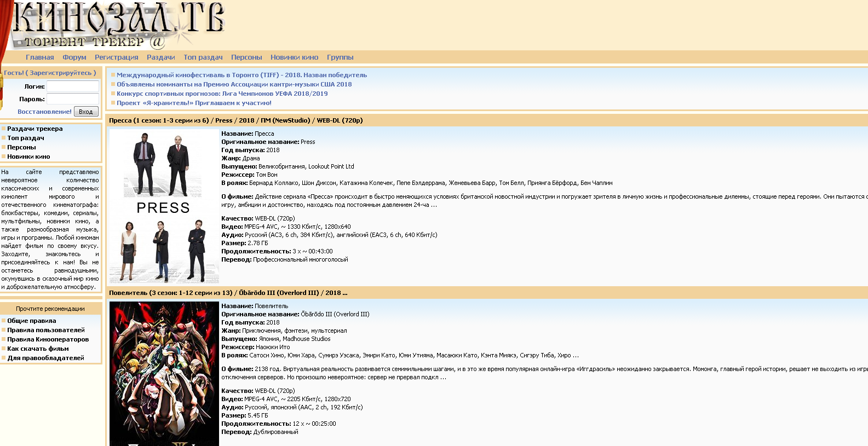Click the 'Прочтите рекомендации' heading

pos(50,309)
